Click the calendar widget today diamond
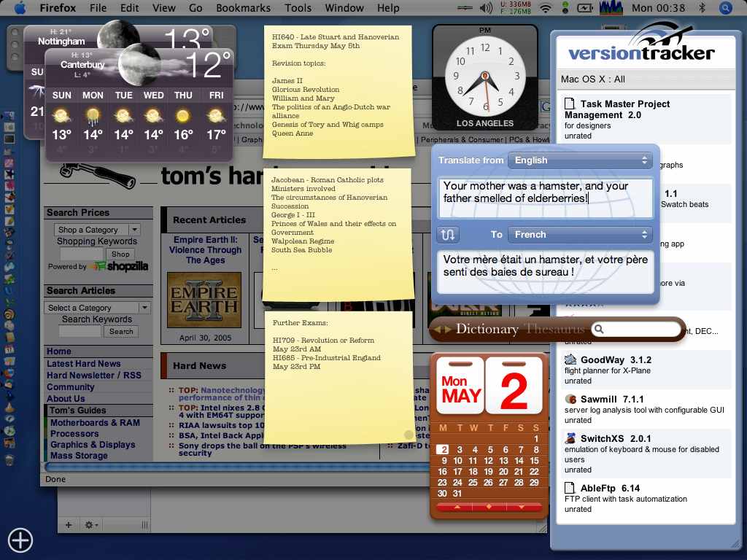 click(489, 507)
